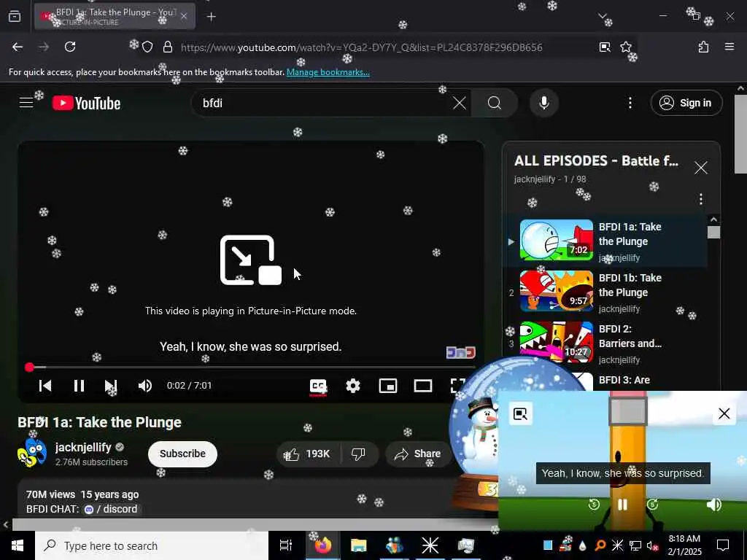
Task: Pause the Picture-in-Picture video
Action: (622, 505)
